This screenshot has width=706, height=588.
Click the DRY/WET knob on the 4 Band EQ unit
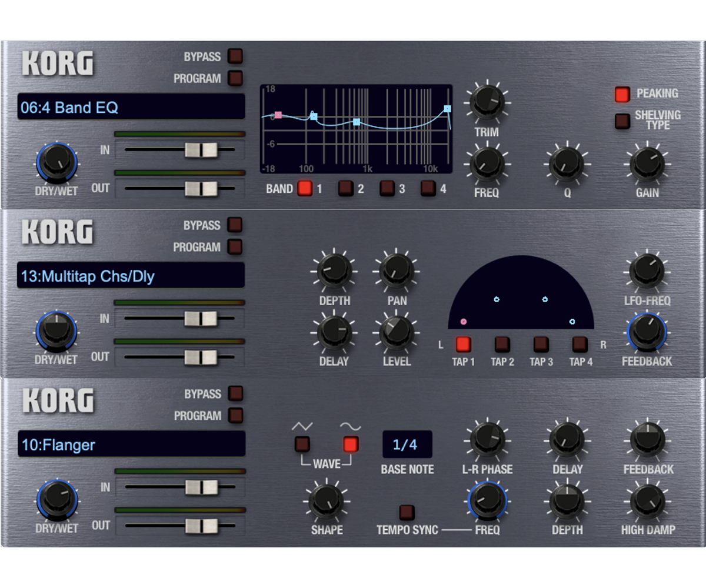click(x=57, y=162)
